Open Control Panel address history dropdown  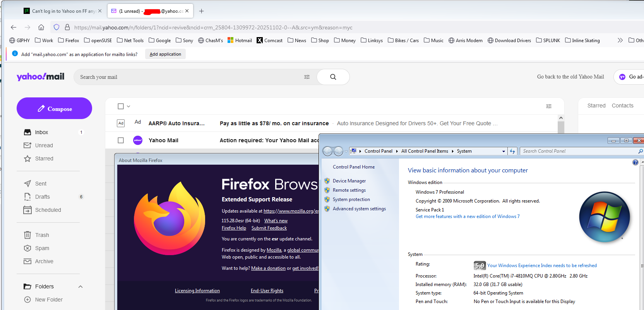click(504, 151)
